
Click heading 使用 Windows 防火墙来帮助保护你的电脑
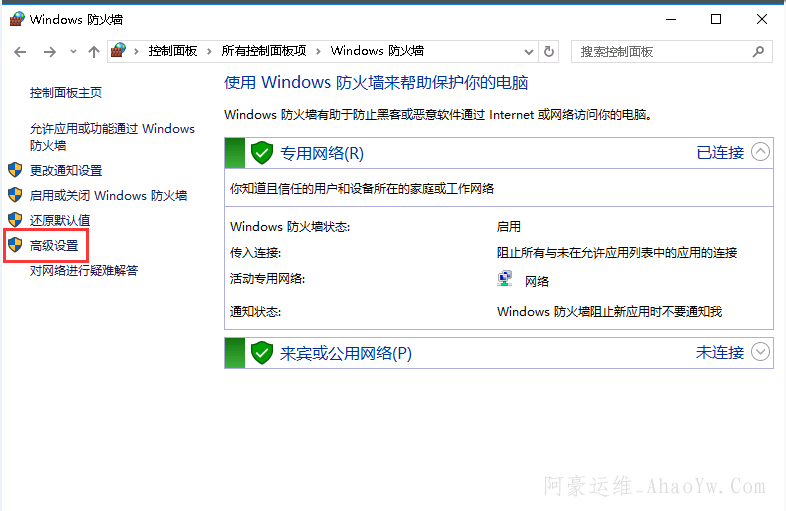click(x=376, y=83)
